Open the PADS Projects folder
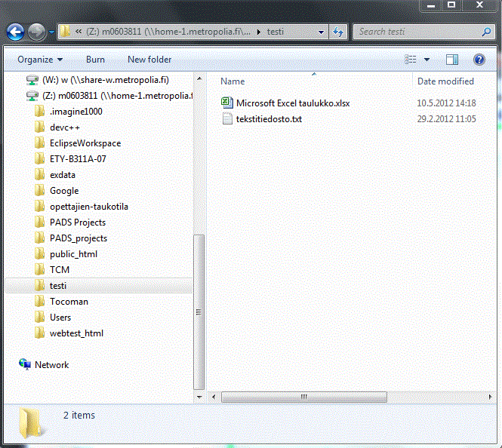Screen dimensions: 502x448 [x=78, y=222]
